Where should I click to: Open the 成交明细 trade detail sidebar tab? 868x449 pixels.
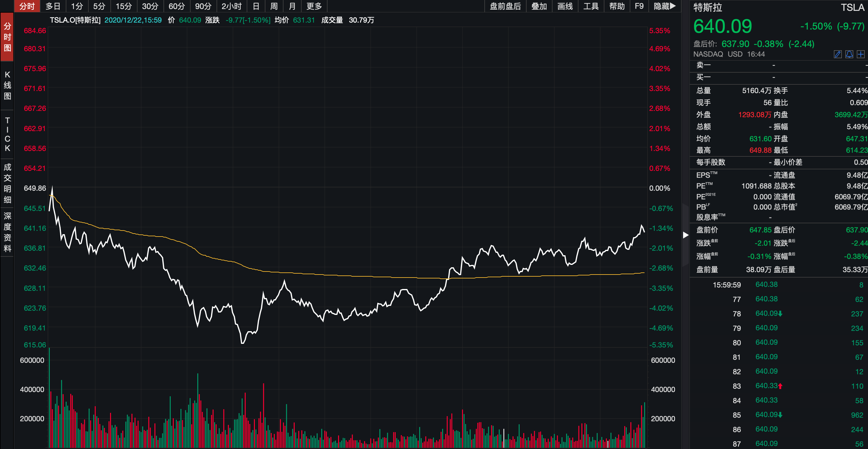[7, 184]
